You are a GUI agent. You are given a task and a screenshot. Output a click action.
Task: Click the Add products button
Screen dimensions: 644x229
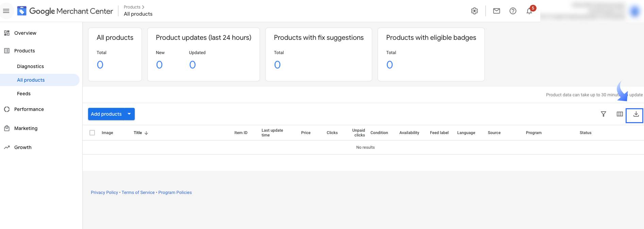[x=106, y=114]
